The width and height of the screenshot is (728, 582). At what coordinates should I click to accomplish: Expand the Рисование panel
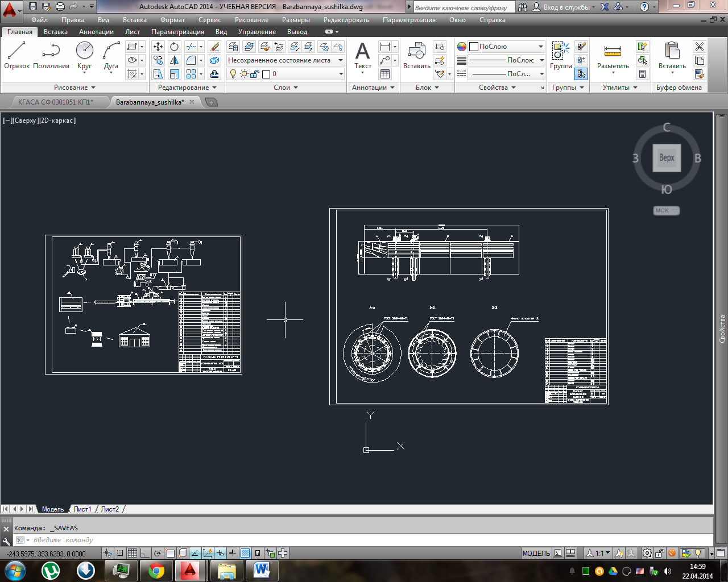[x=75, y=88]
